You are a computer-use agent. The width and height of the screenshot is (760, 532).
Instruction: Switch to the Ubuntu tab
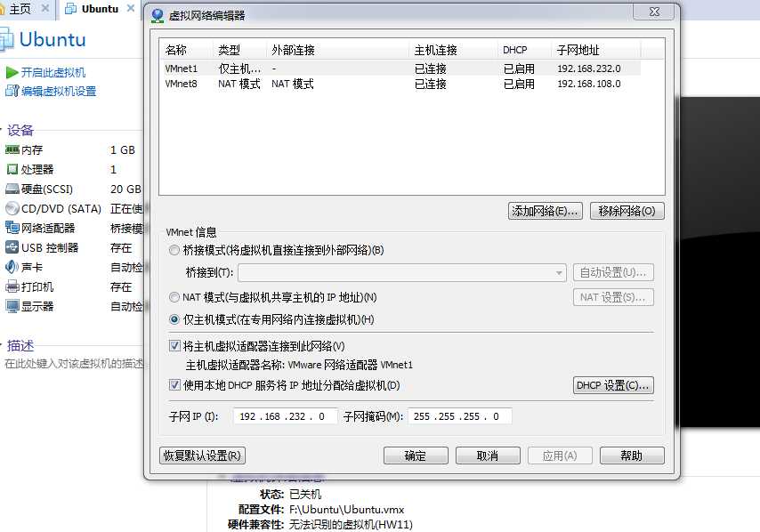coord(100,9)
